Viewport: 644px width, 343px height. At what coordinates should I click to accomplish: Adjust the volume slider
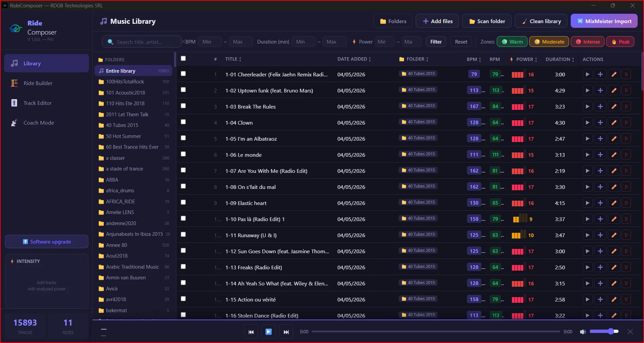(x=604, y=332)
